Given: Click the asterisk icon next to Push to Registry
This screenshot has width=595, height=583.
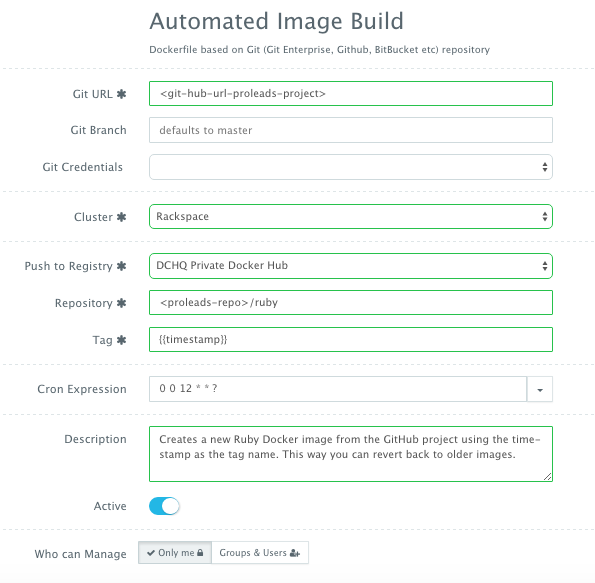Looking at the screenshot, I should pos(121,266).
